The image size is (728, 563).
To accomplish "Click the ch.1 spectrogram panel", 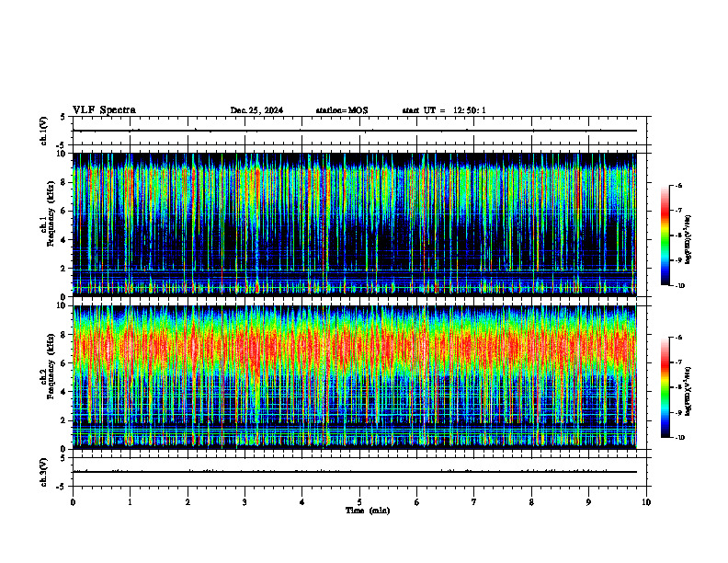I will click(354, 224).
